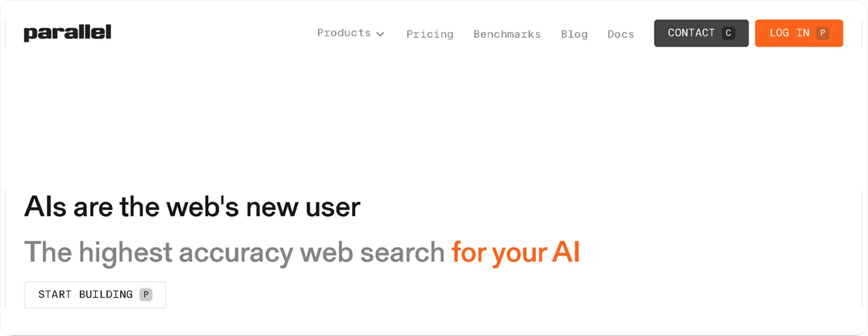868x336 pixels.
Task: Click the P key badge on START BUILDING
Action: tap(145, 295)
